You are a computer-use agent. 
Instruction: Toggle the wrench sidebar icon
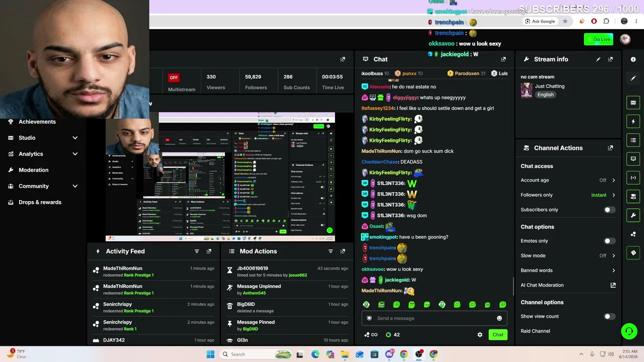click(633, 215)
